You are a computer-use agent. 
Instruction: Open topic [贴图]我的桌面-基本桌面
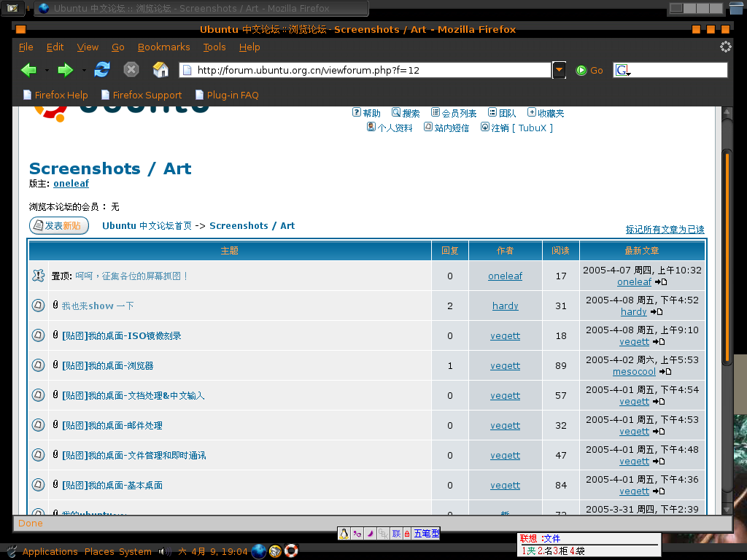coord(112,486)
